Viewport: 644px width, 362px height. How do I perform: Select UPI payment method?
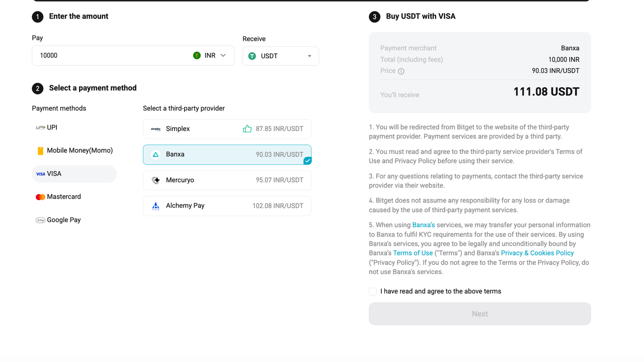(x=74, y=128)
